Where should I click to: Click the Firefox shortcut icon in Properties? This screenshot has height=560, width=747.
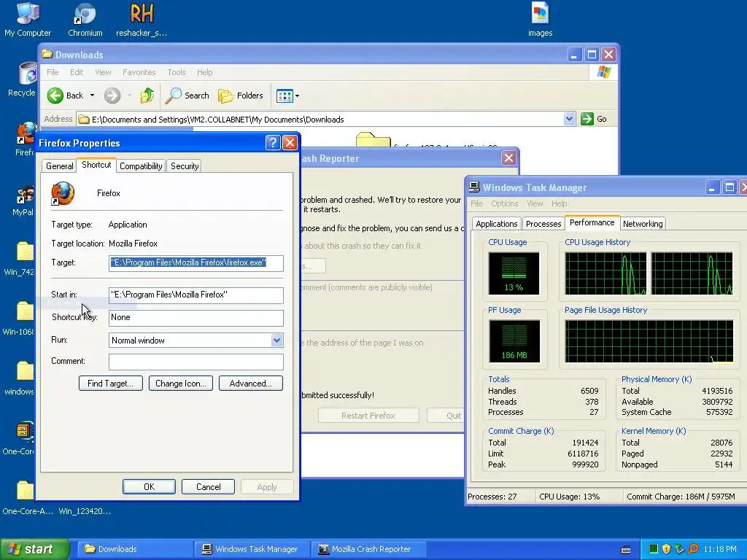63,193
